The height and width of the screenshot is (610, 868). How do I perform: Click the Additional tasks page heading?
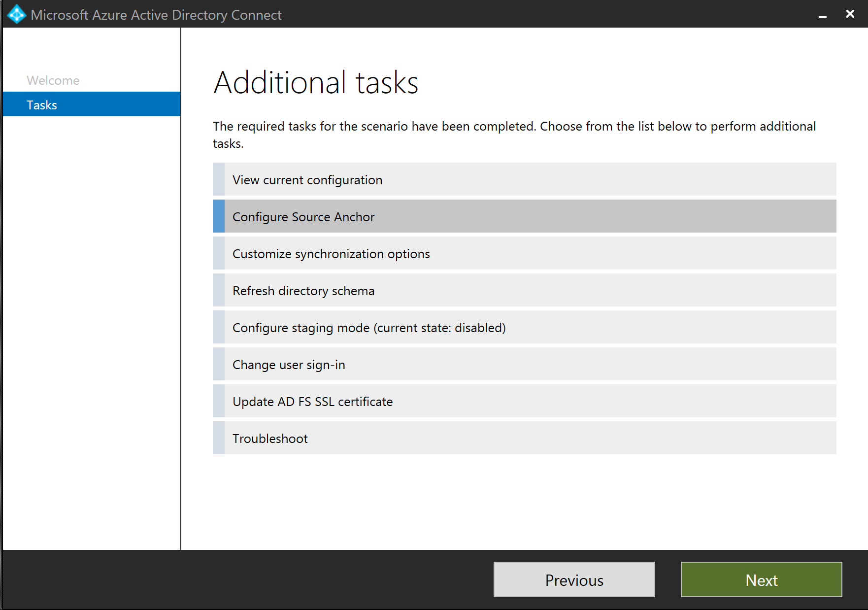point(316,82)
